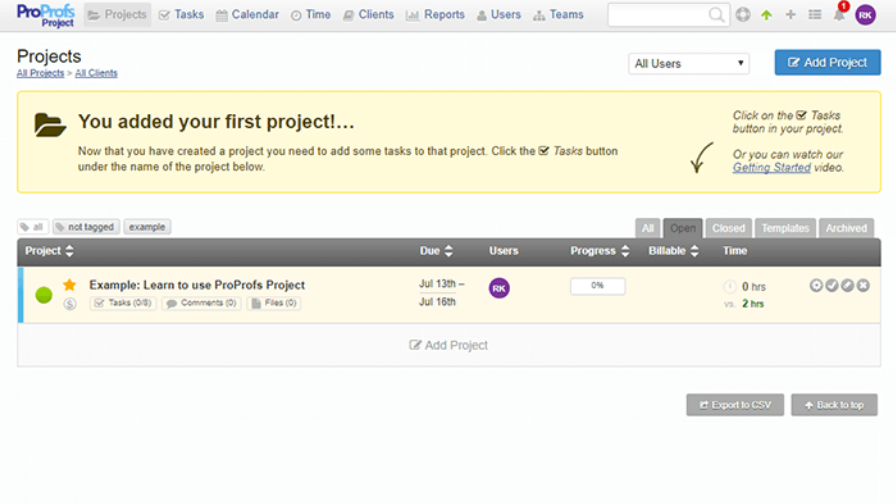
Task: Toggle the orange star on Example project
Action: (70, 285)
